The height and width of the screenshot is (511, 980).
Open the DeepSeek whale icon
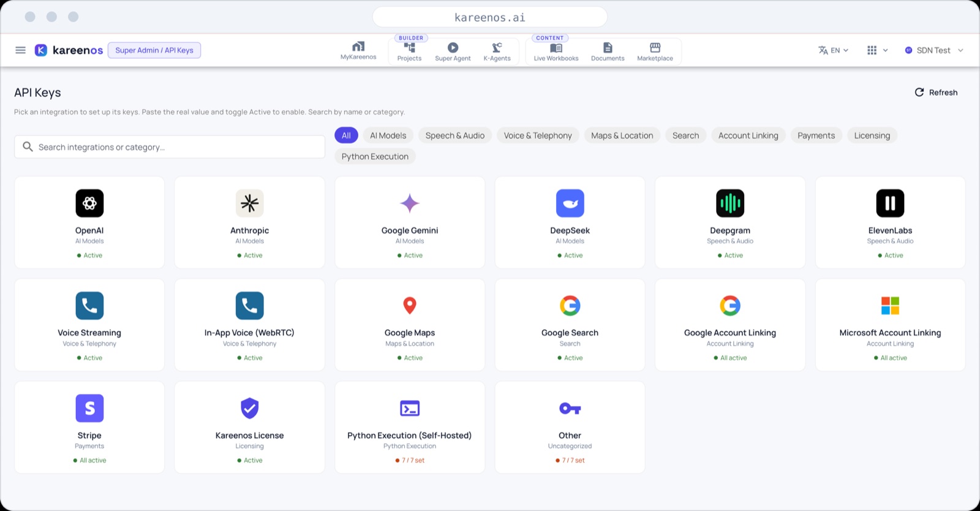point(570,203)
